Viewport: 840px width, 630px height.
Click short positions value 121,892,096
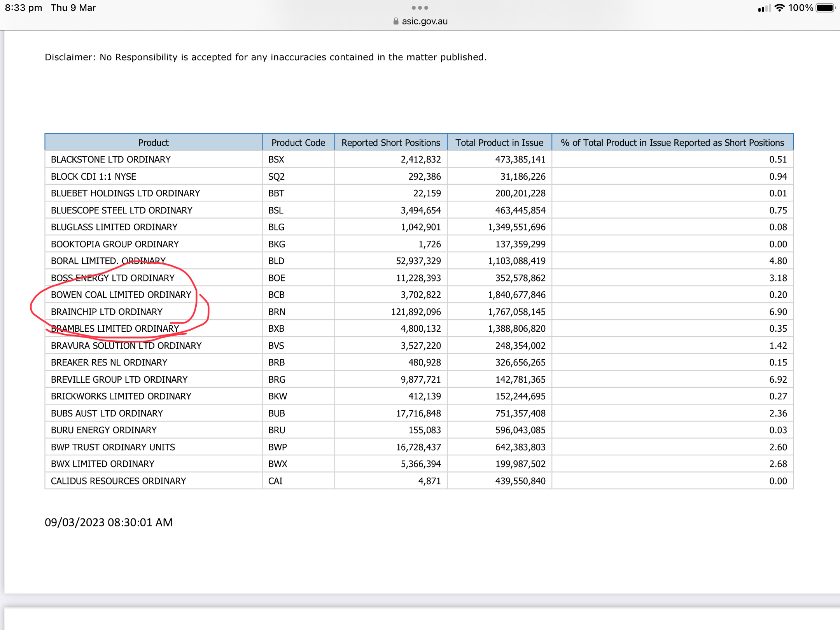coord(416,312)
